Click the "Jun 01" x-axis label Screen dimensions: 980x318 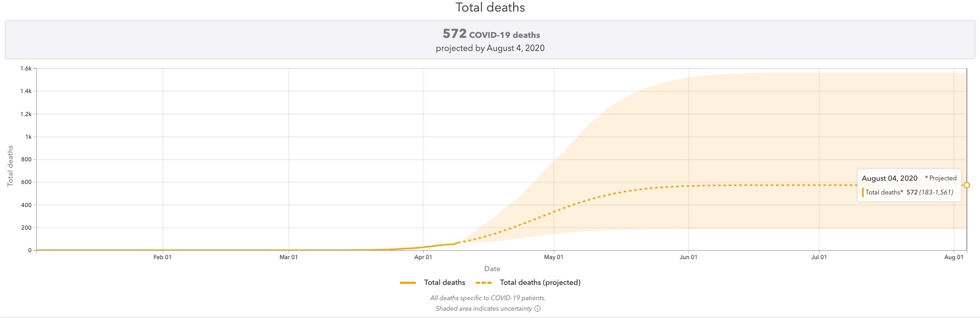tap(688, 257)
